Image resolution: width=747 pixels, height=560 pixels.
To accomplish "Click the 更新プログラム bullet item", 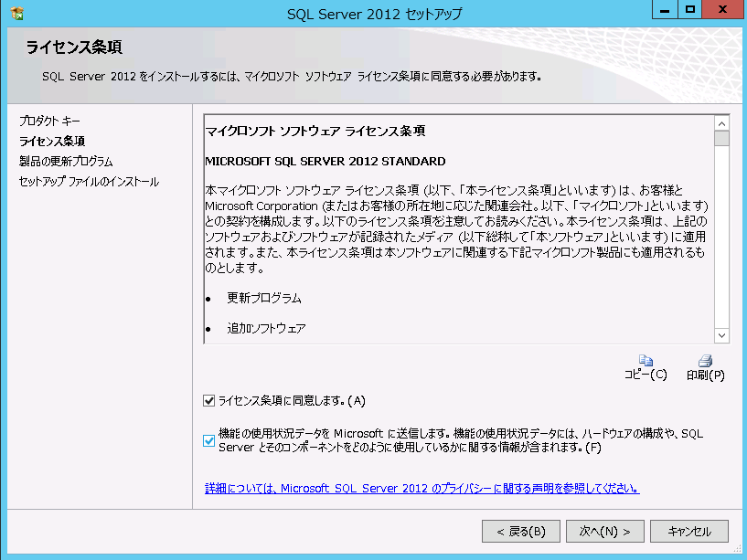I will click(264, 298).
